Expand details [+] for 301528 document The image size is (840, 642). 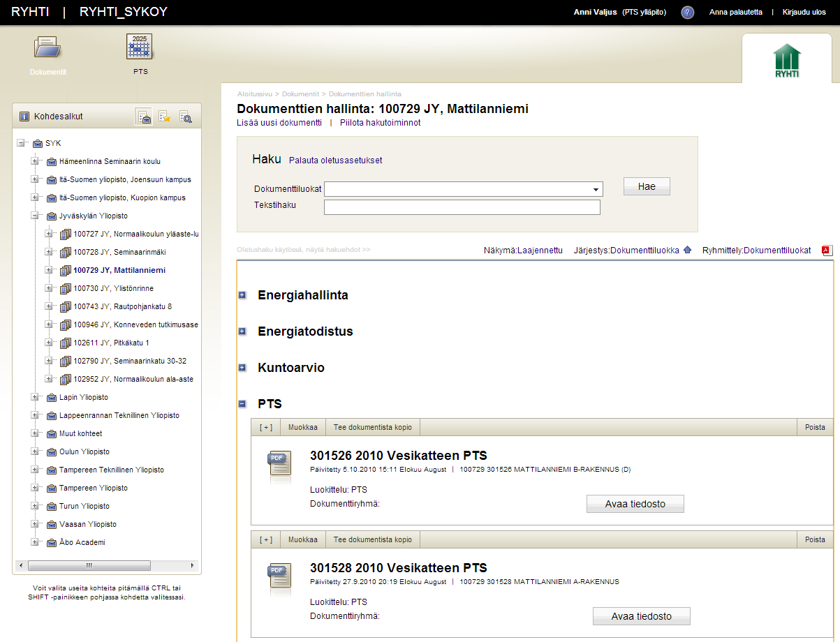click(x=265, y=540)
